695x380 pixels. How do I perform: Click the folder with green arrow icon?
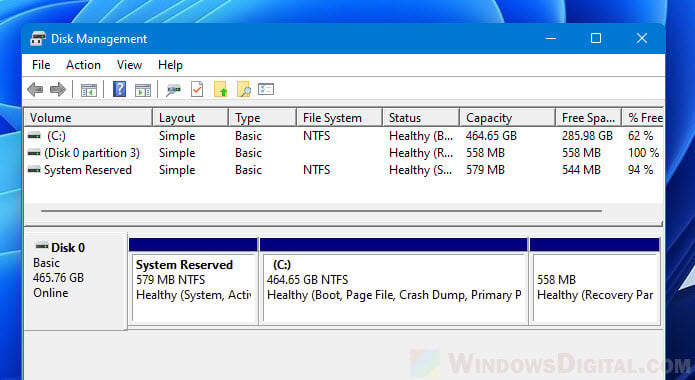[x=221, y=89]
